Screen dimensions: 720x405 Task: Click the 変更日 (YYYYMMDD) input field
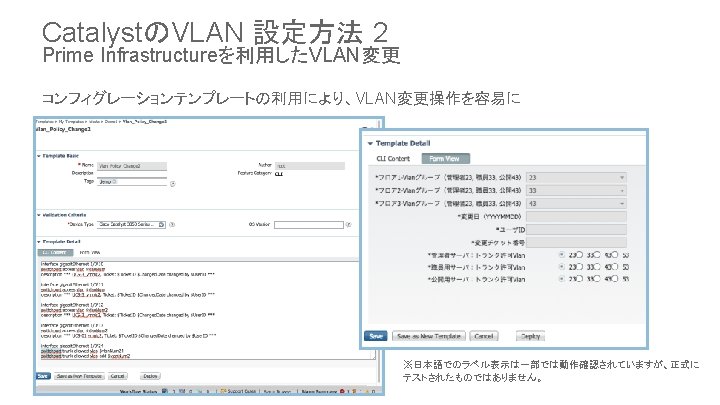pos(576,216)
